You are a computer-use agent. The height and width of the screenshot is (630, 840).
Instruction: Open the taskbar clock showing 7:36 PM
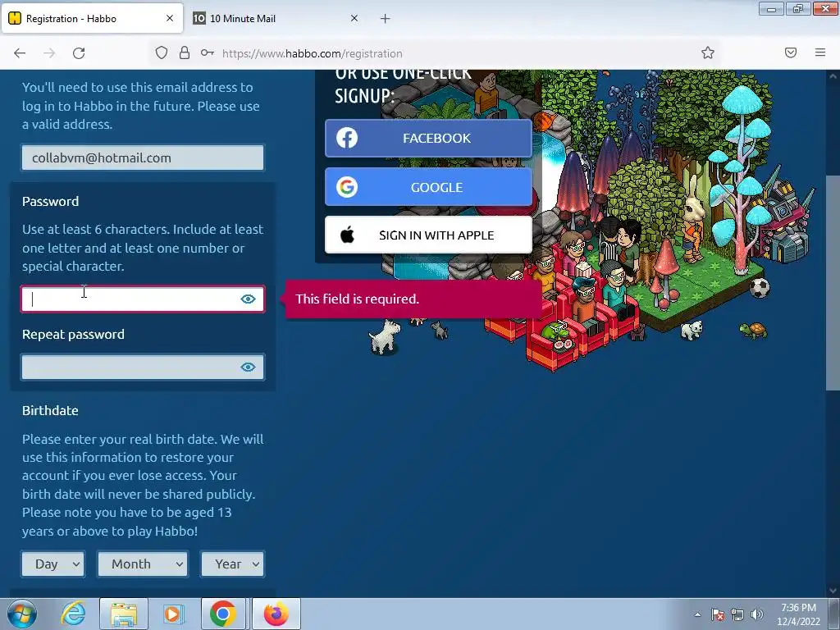pos(799,614)
